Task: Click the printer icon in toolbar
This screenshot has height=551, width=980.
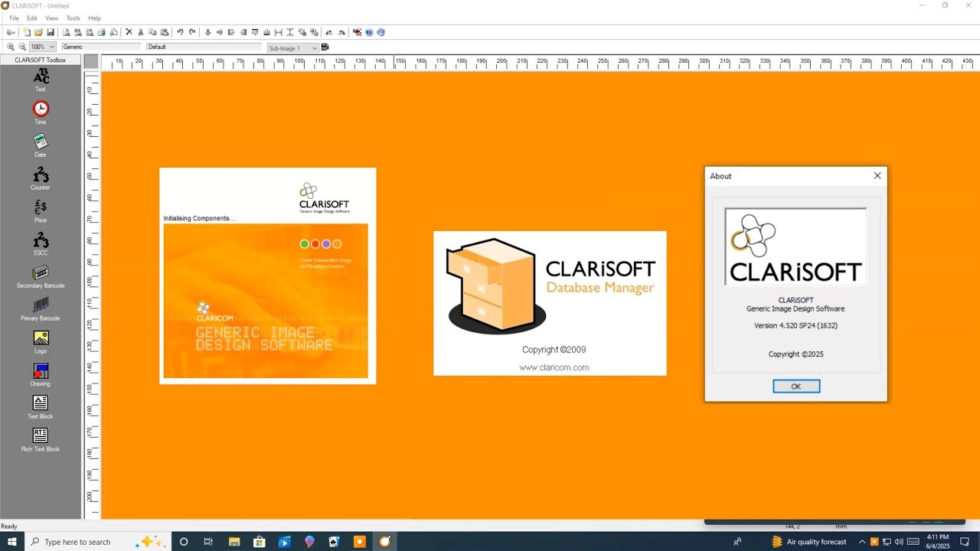Action: [101, 32]
